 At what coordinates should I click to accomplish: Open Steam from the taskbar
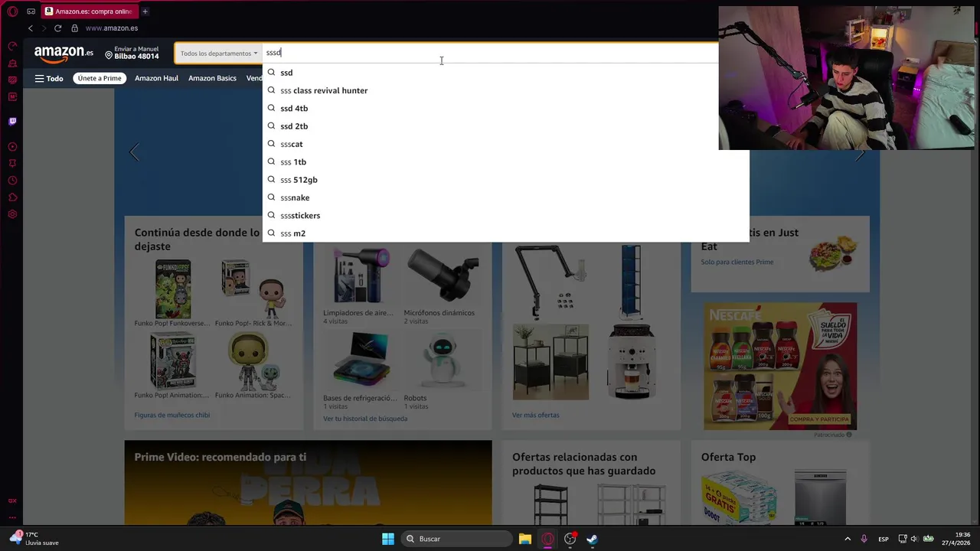(x=592, y=539)
